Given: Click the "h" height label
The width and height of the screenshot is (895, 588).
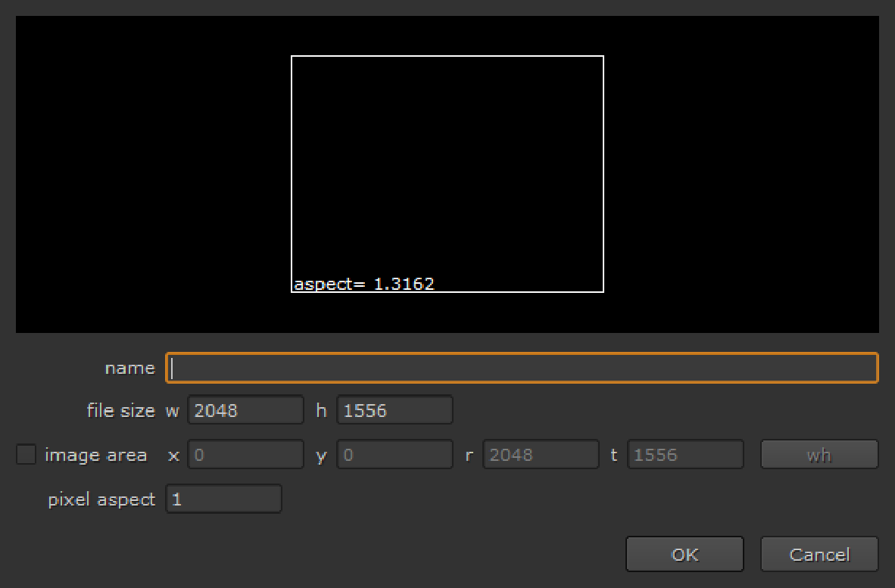Looking at the screenshot, I should tap(321, 410).
